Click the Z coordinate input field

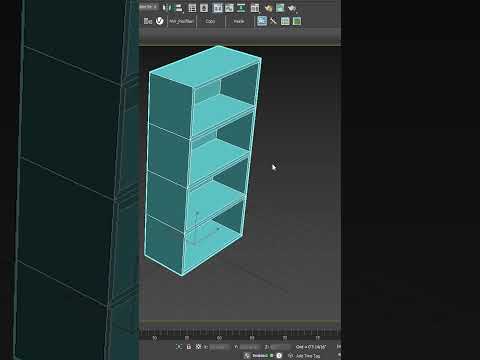(x=280, y=347)
